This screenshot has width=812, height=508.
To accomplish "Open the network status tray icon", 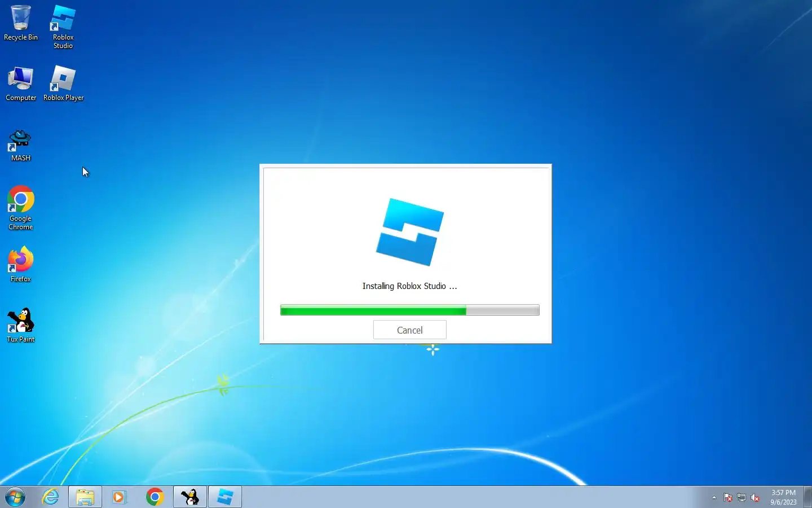I will pyautogui.click(x=742, y=498).
